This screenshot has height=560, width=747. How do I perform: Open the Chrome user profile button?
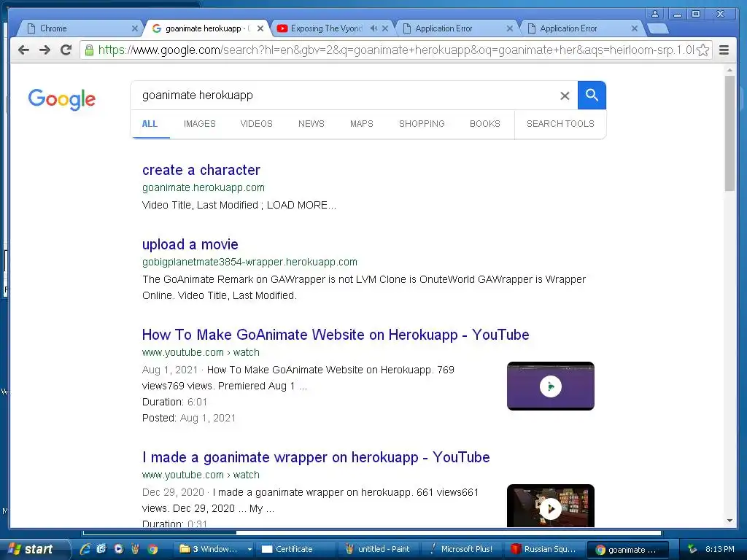click(x=655, y=14)
